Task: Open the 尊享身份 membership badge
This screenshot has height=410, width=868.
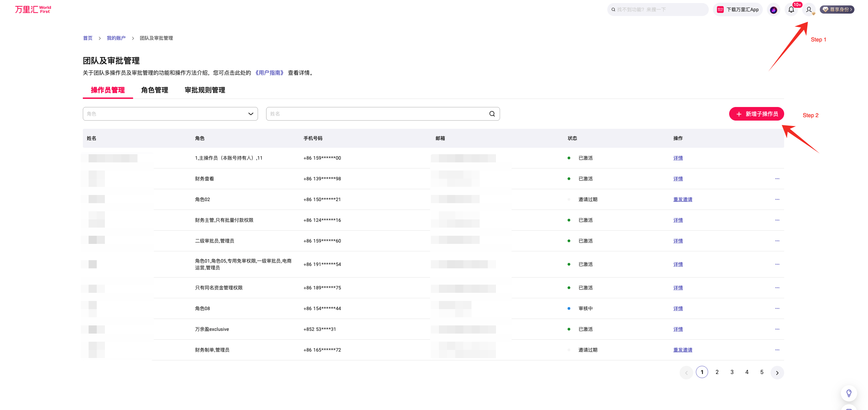Action: [837, 10]
